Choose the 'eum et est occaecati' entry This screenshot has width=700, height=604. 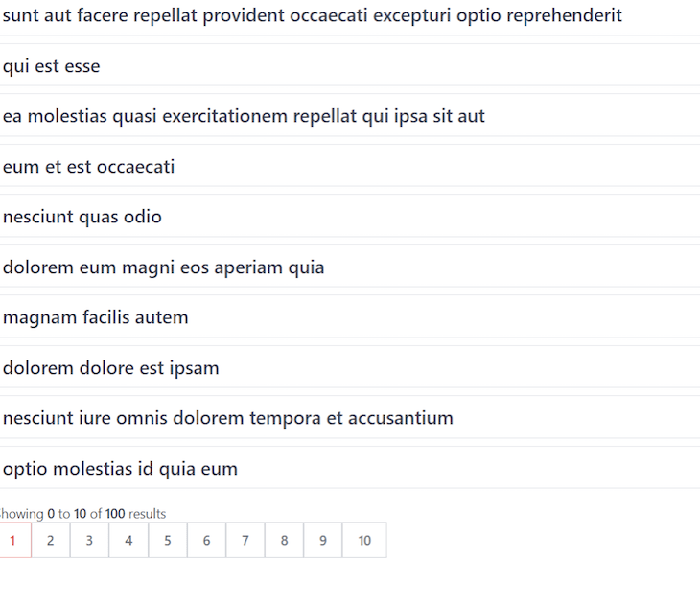click(x=350, y=166)
